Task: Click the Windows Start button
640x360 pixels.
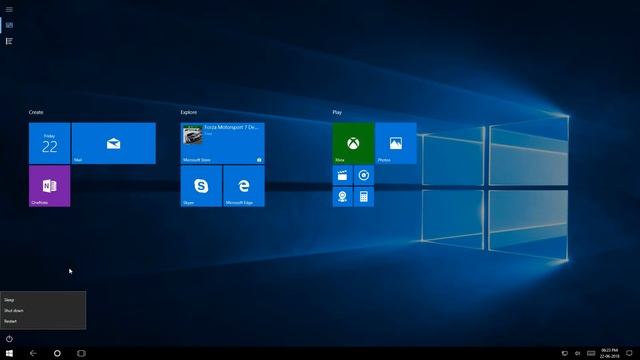Action: coord(9,353)
